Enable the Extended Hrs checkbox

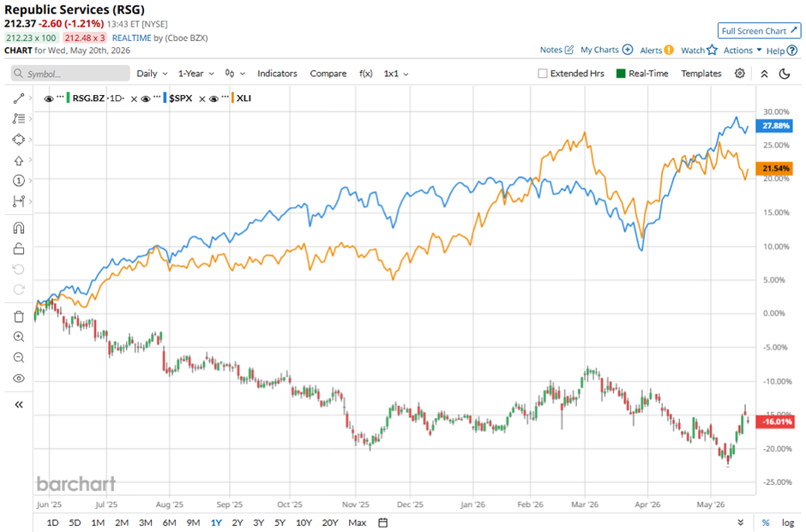[542, 74]
